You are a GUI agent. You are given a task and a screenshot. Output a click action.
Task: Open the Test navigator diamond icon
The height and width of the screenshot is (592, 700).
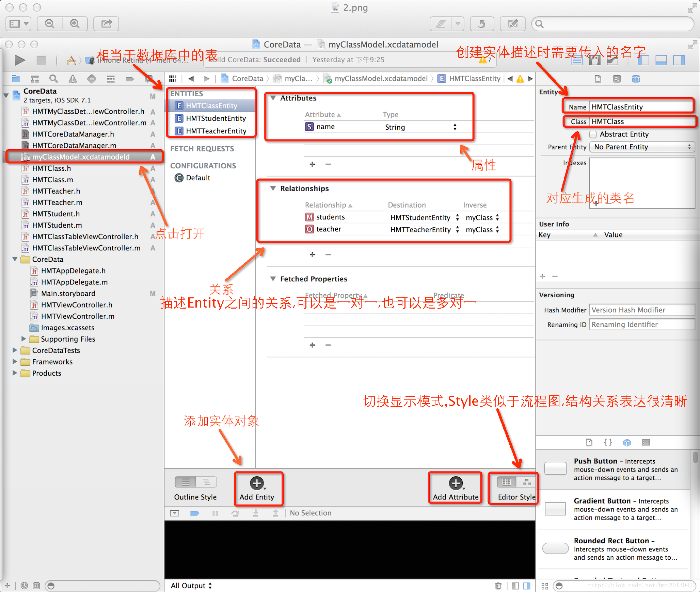tap(92, 79)
